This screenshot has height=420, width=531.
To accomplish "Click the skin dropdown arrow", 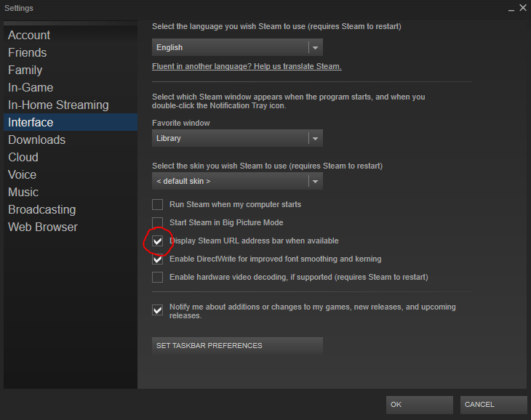I will coord(315,182).
